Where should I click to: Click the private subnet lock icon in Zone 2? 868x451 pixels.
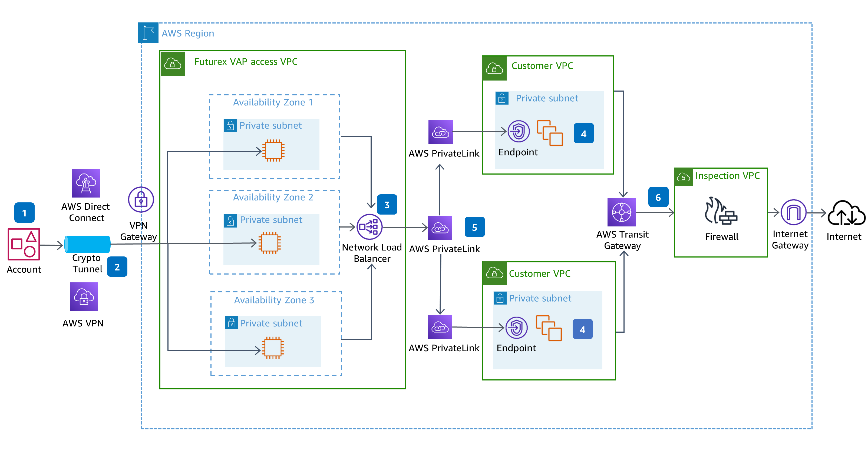coord(230,221)
